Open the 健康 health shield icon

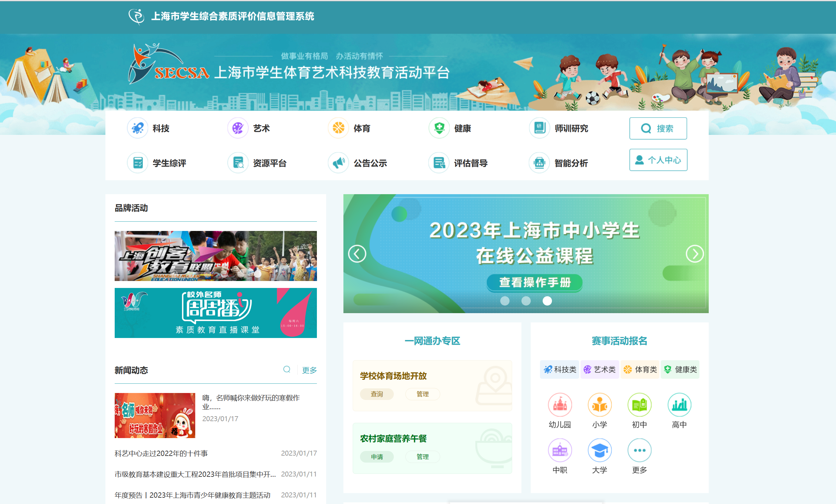pyautogui.click(x=439, y=128)
